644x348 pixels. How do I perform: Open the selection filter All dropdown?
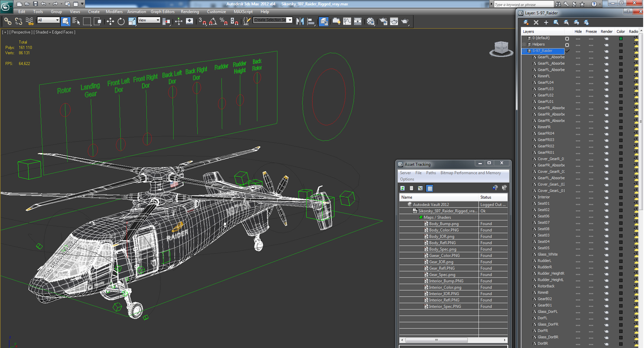click(x=48, y=20)
